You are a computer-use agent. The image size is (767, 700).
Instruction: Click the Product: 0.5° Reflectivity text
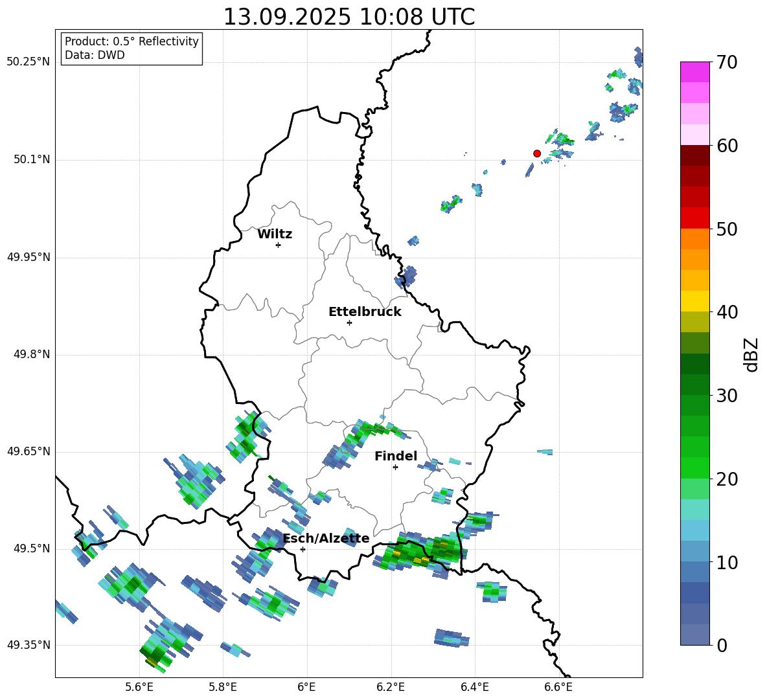pos(132,41)
